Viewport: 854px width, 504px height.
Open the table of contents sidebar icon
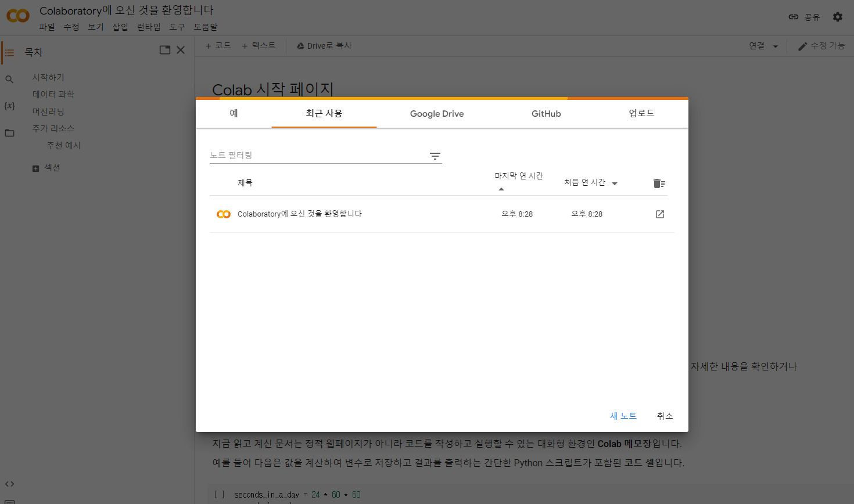tap(9, 53)
